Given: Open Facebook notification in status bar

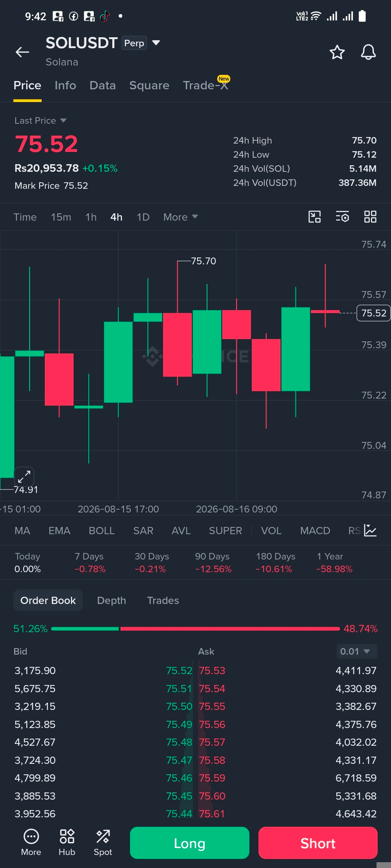Looking at the screenshot, I should (x=73, y=16).
